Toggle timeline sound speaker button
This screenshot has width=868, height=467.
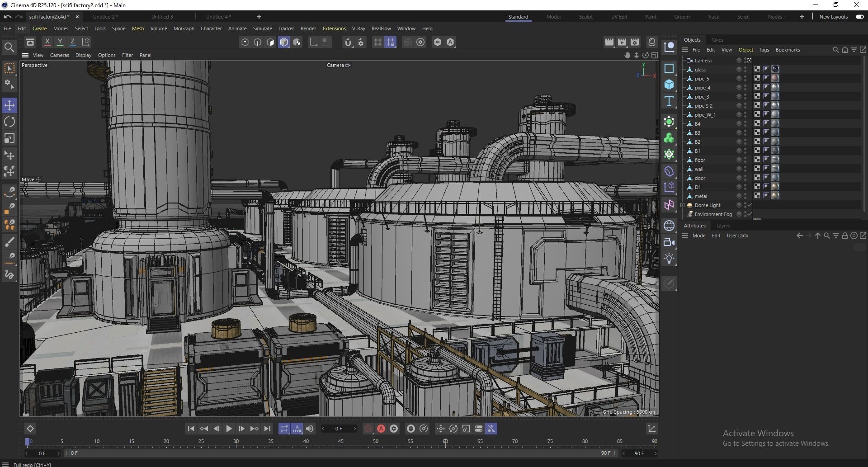(x=310, y=429)
